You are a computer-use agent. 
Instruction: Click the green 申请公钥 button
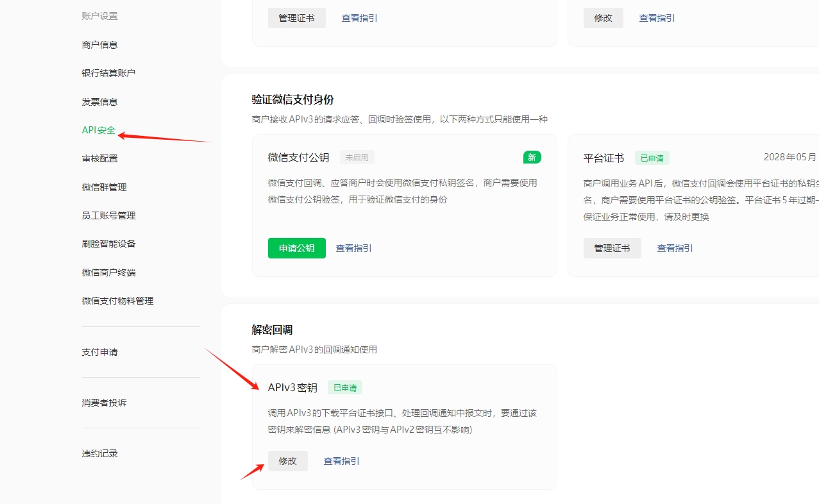[296, 248]
